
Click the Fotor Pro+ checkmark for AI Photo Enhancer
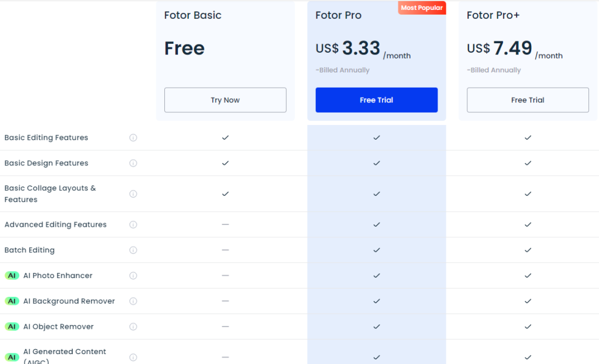(528, 275)
